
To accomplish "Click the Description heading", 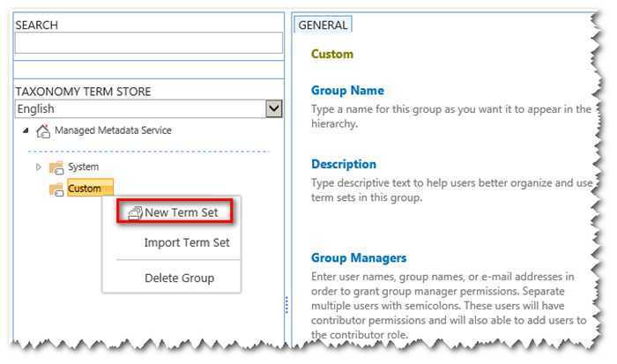I will pyautogui.click(x=344, y=164).
